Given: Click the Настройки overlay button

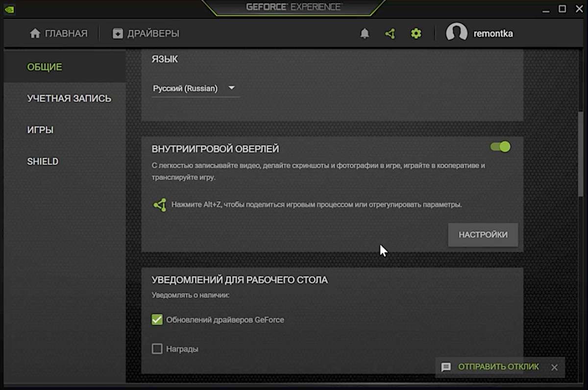Looking at the screenshot, I should (x=483, y=235).
